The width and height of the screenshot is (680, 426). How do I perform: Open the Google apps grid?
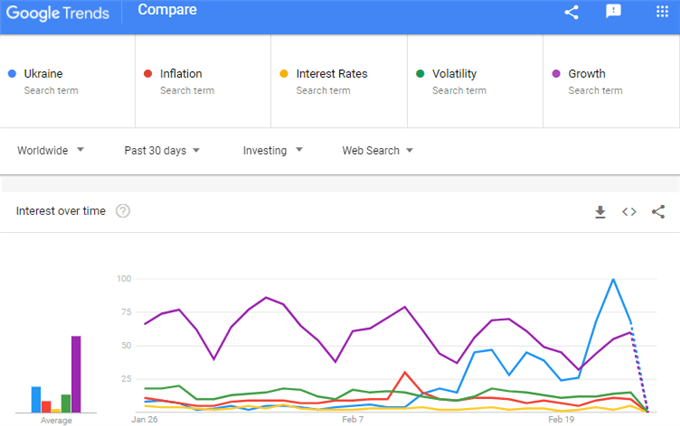tap(662, 11)
